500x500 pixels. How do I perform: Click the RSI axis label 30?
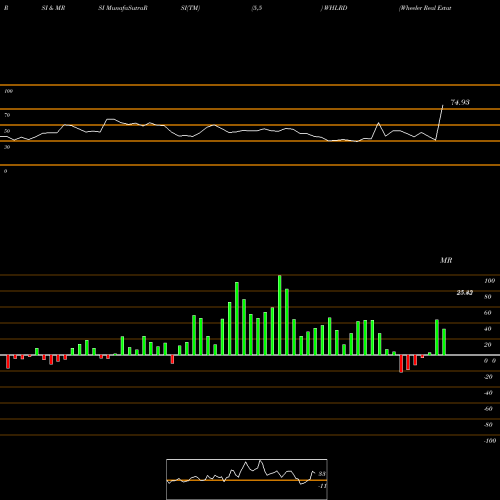point(7,147)
